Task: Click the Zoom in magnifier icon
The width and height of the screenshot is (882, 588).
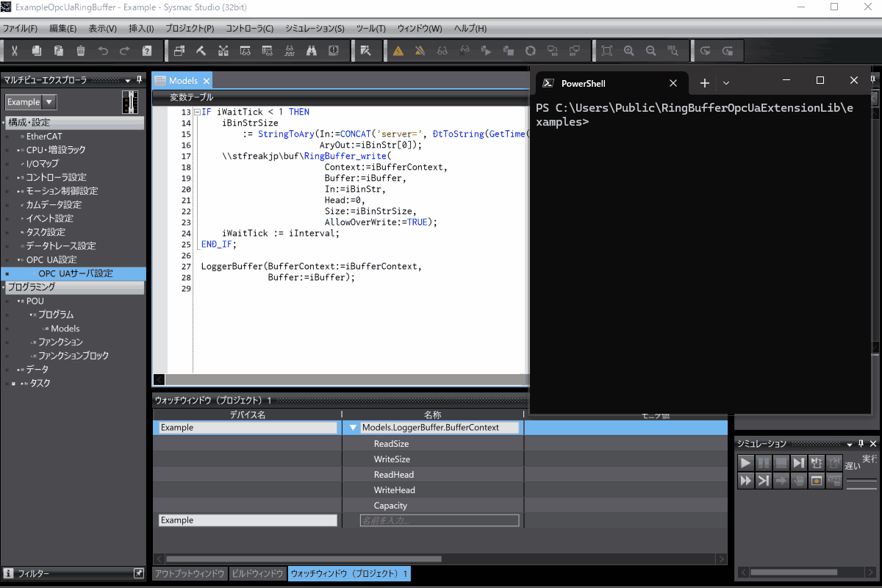Action: click(x=628, y=51)
